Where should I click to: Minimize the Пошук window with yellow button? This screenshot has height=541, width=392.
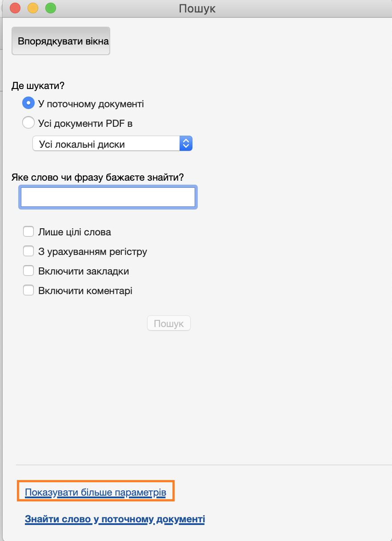(33, 8)
